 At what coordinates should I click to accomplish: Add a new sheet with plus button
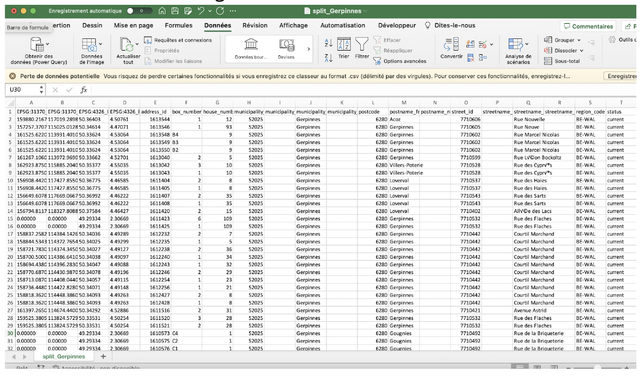point(103,356)
